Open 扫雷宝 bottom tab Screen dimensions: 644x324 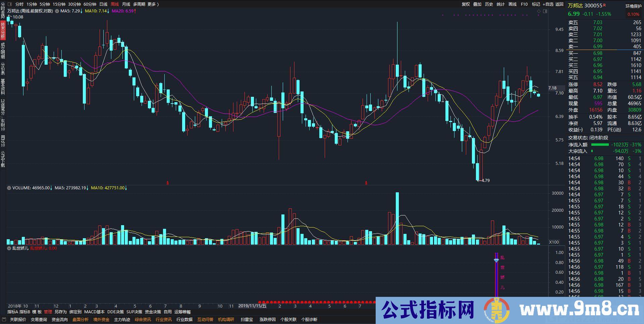247,320
